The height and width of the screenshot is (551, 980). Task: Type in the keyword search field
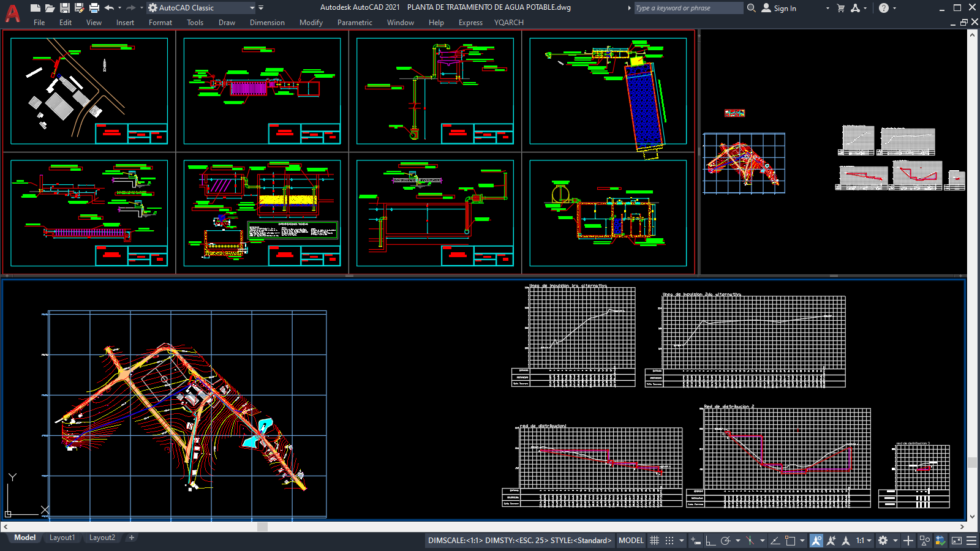click(686, 8)
